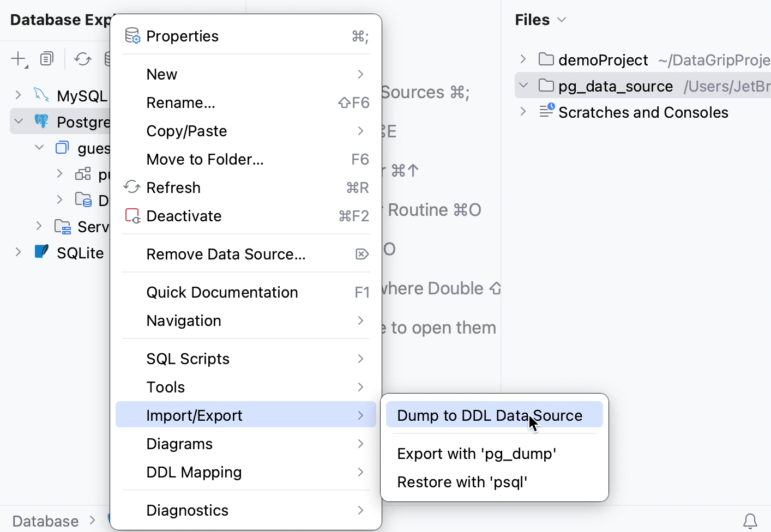771x532 pixels.
Task: Open the Tools submenu
Action: [246, 387]
